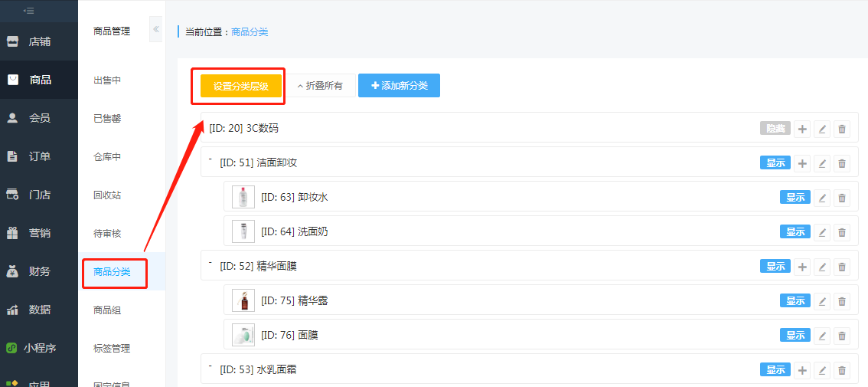Click the 会员 person icon
The height and width of the screenshot is (387, 868).
pyautogui.click(x=12, y=118)
